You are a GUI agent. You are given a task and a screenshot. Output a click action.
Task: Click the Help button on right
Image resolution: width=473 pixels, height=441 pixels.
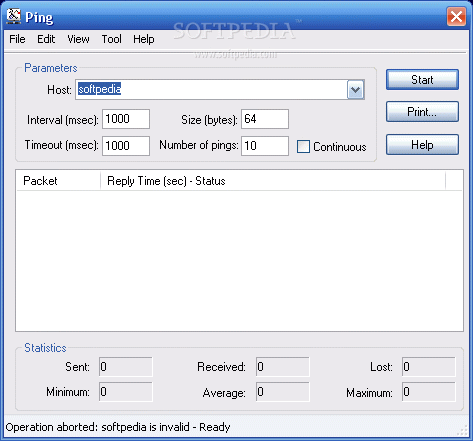pyautogui.click(x=422, y=145)
